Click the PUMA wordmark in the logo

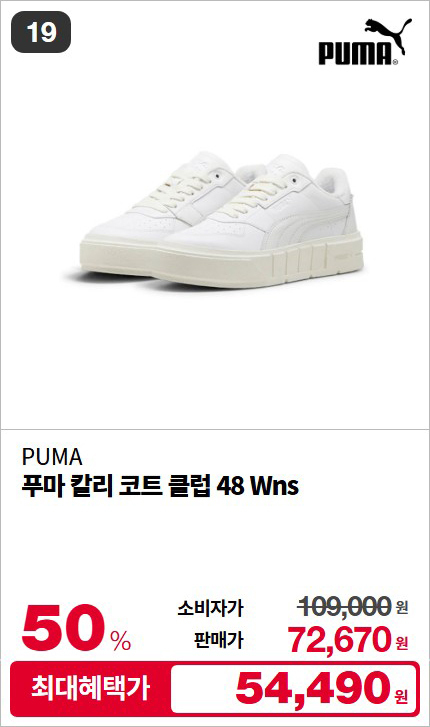[x=355, y=53]
